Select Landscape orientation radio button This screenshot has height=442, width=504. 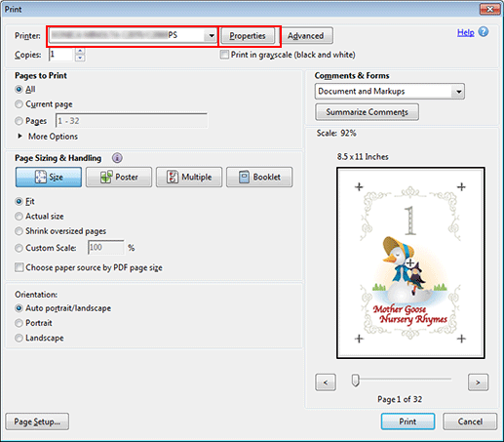click(x=19, y=338)
